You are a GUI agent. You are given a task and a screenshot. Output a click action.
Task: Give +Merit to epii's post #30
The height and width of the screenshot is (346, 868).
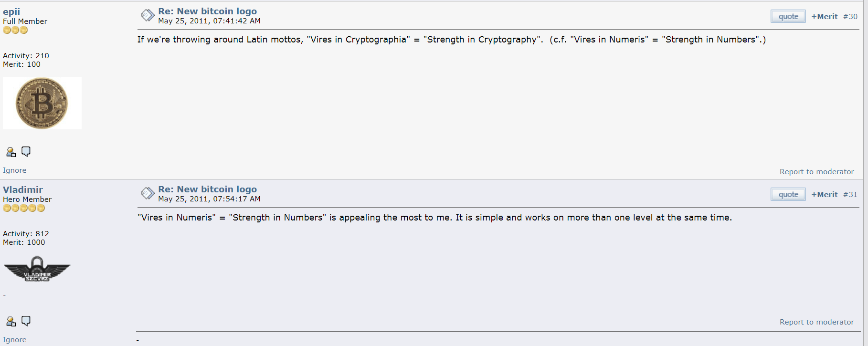824,17
